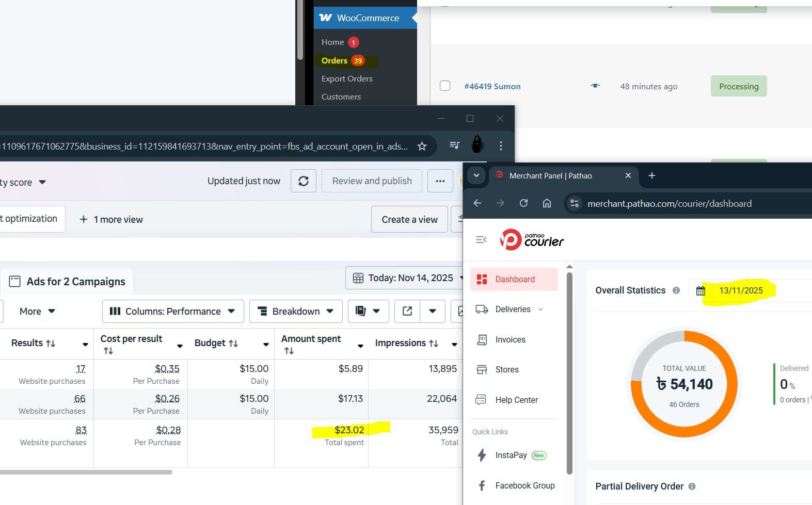Go to Invoices in Pathao sidebar
The height and width of the screenshot is (505, 812).
pyautogui.click(x=510, y=339)
